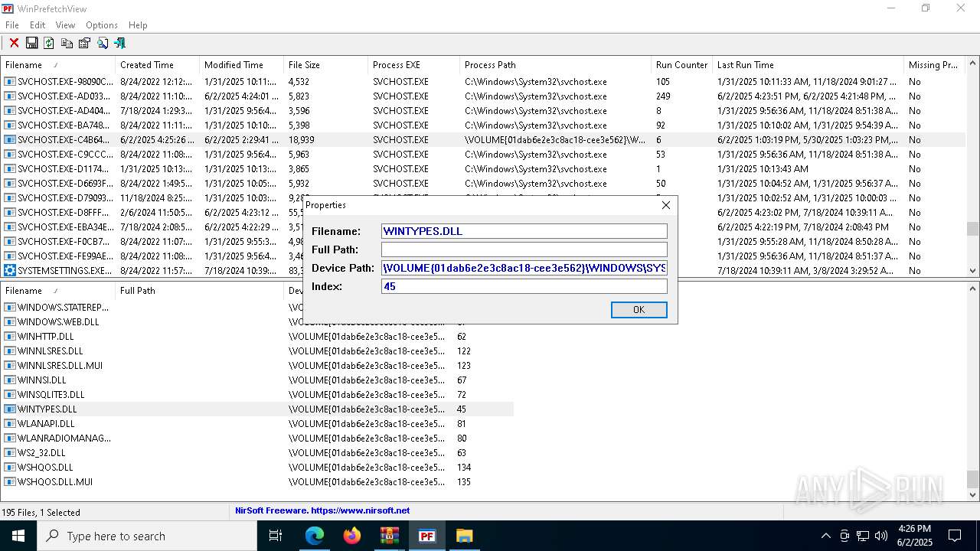The height and width of the screenshot is (551, 980).
Task: Click the icon beside SVCHOST.EXE-98090C row
Action: click(10, 82)
